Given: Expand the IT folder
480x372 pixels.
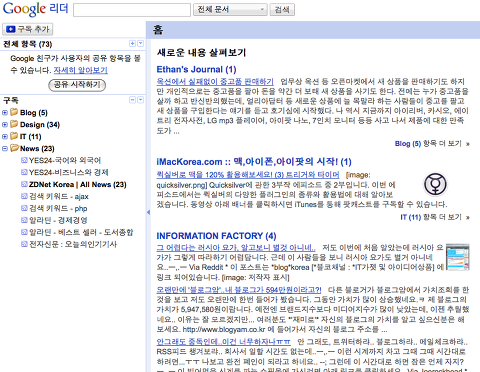Looking at the screenshot, I should pyautogui.click(x=5, y=137).
